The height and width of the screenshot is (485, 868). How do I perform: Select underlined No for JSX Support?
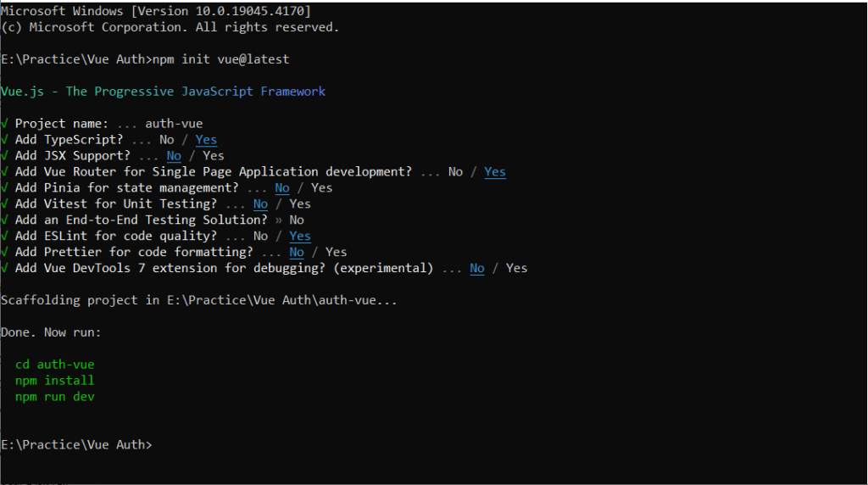174,156
